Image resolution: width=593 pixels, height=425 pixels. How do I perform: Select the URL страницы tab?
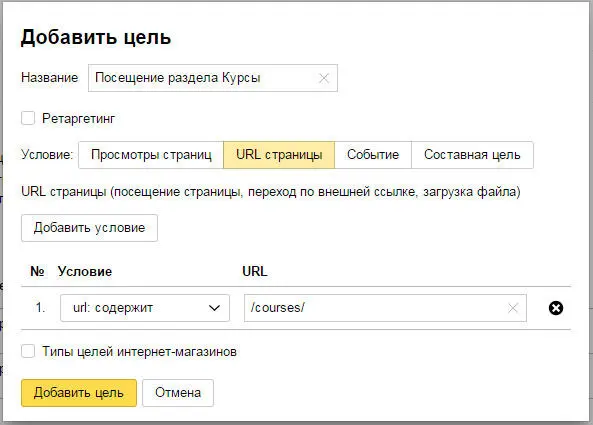click(x=279, y=155)
